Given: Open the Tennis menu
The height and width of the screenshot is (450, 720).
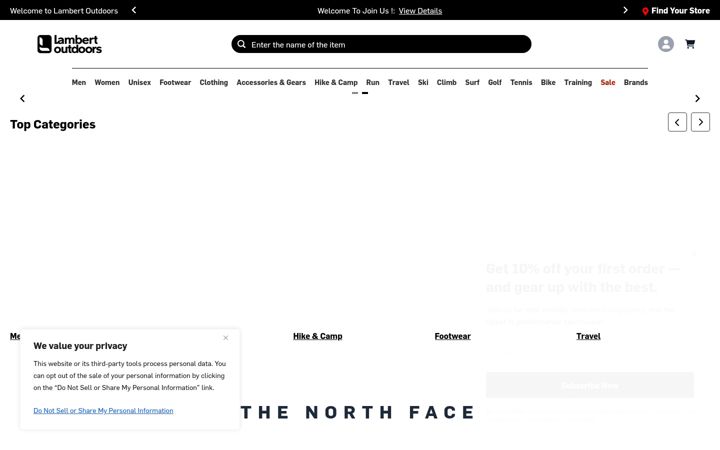Looking at the screenshot, I should (x=521, y=83).
